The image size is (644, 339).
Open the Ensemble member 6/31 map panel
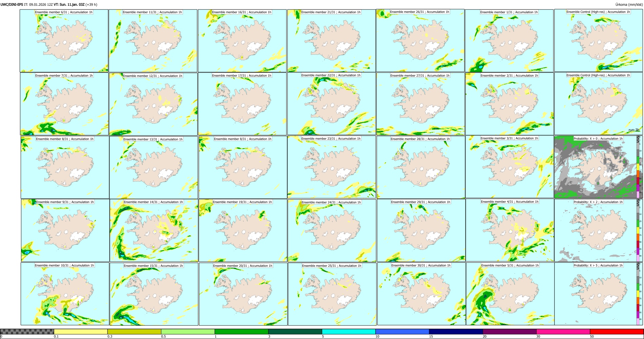click(x=64, y=41)
